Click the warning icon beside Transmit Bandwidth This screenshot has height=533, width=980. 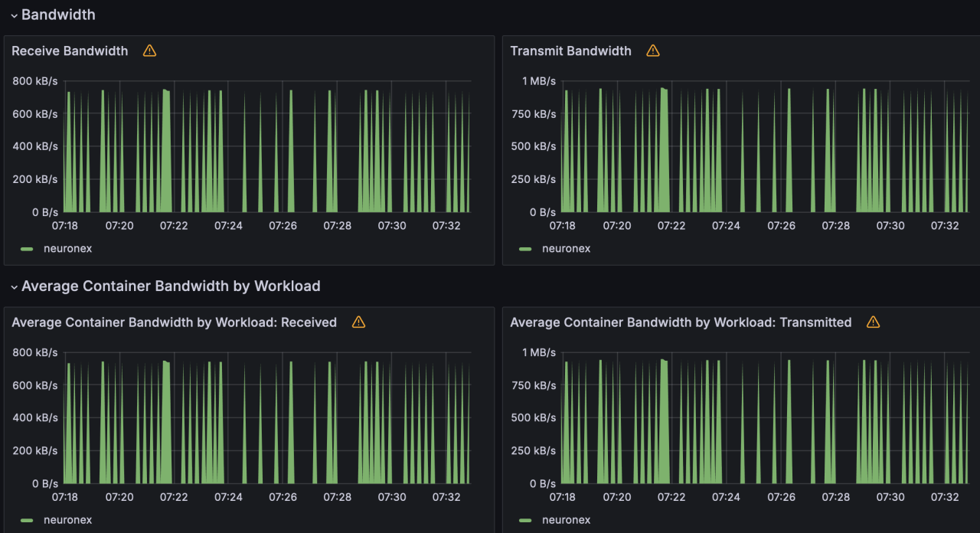tap(652, 51)
